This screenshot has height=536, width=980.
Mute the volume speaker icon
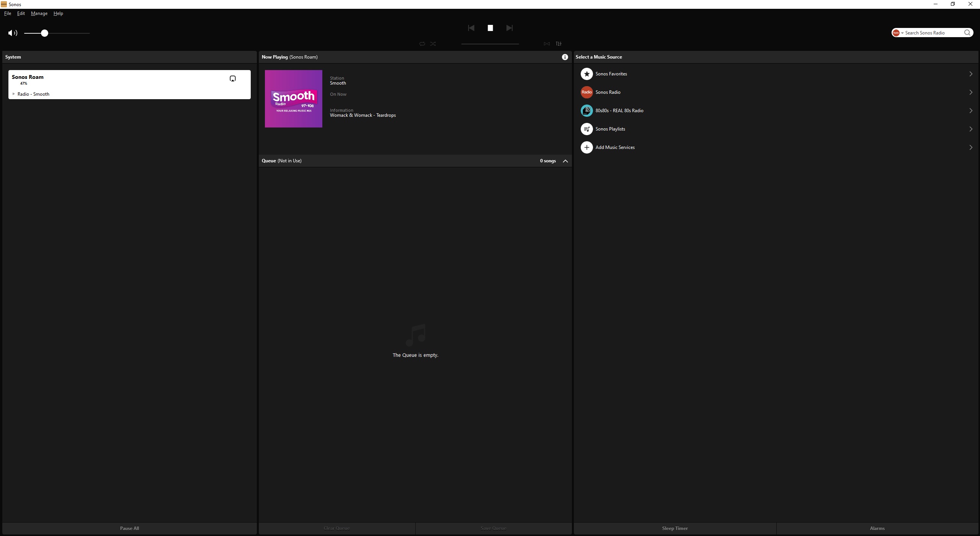point(13,33)
